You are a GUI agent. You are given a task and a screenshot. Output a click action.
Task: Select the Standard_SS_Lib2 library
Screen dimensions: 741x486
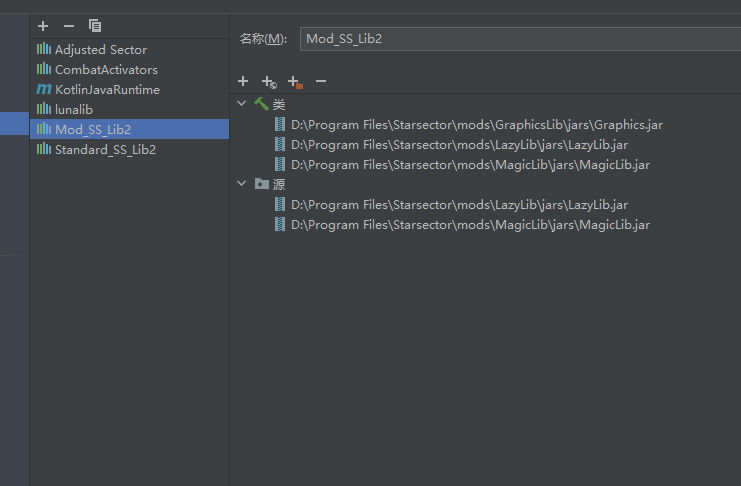[105, 149]
